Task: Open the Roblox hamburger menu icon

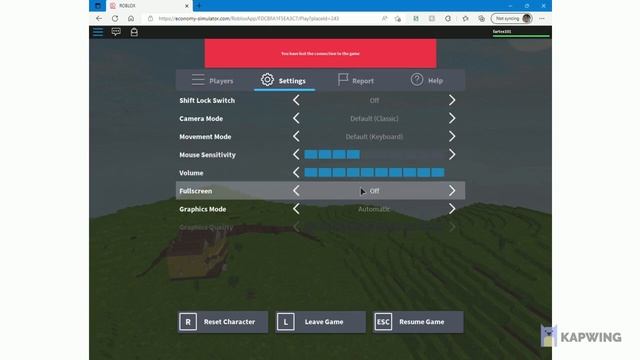Action: coord(98,32)
